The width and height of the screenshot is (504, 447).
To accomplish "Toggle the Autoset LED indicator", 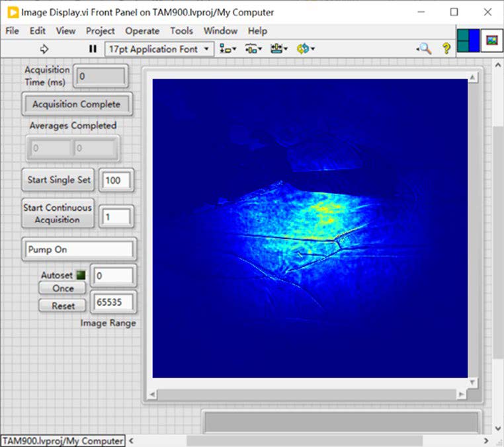I will (x=81, y=274).
